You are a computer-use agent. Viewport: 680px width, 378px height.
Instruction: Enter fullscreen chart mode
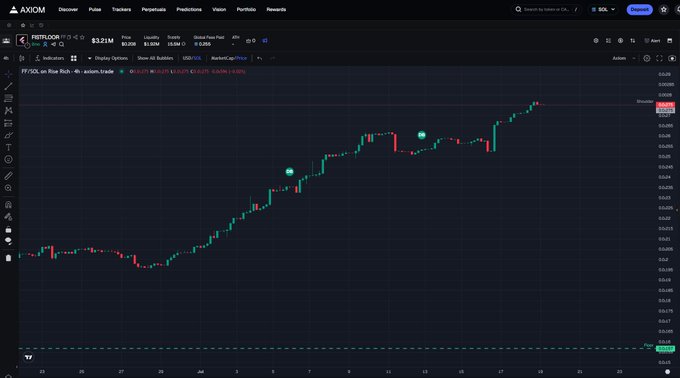659,58
